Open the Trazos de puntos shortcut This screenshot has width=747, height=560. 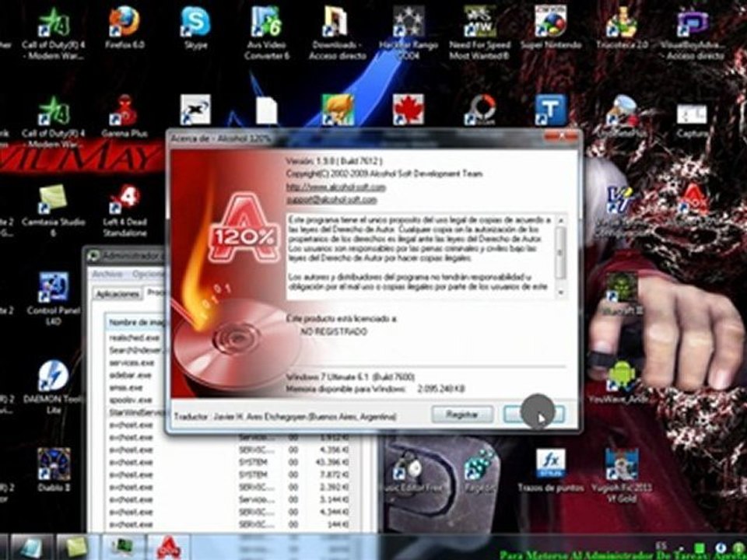[x=550, y=471]
